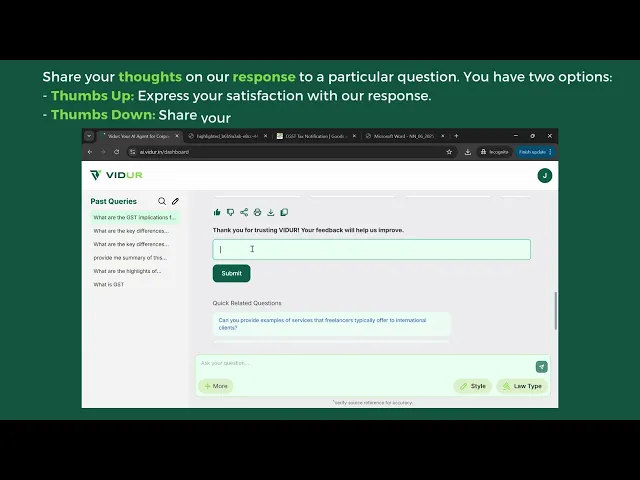Open first 'What are the key differences' query
This screenshot has width=640, height=480.
point(131,231)
